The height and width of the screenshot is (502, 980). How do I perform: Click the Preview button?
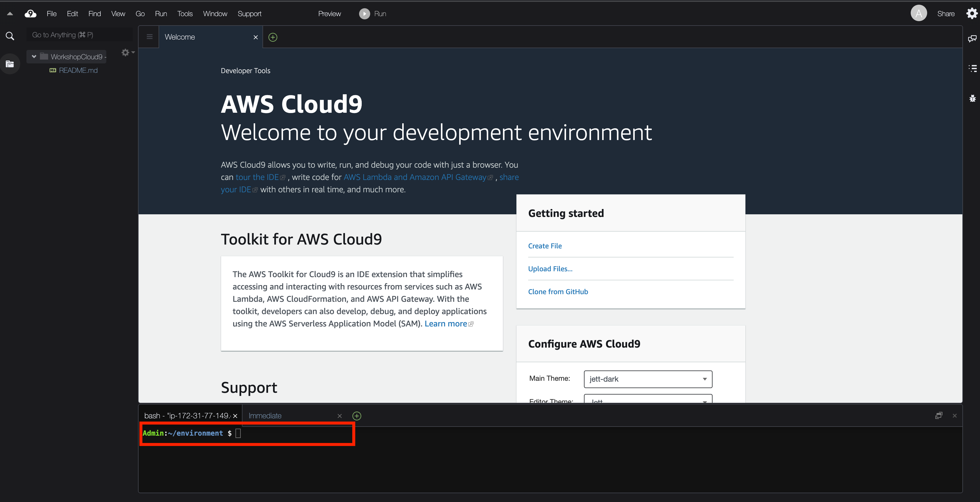[x=329, y=14]
